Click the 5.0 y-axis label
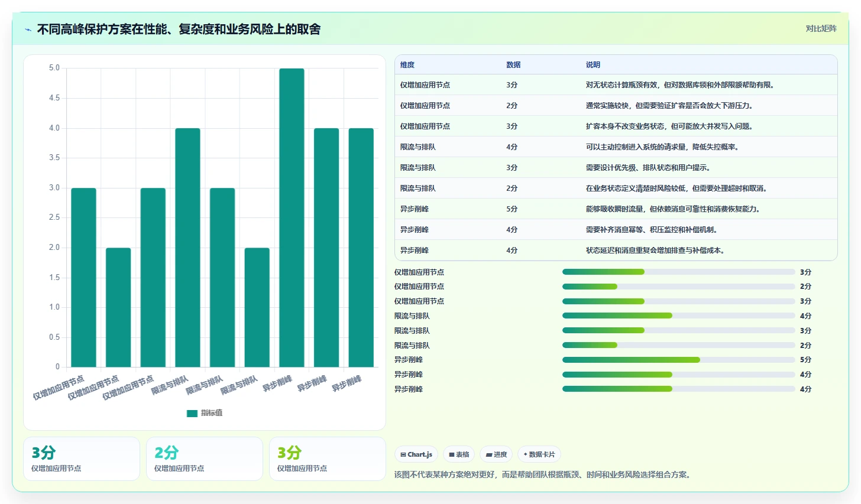 pyautogui.click(x=54, y=68)
